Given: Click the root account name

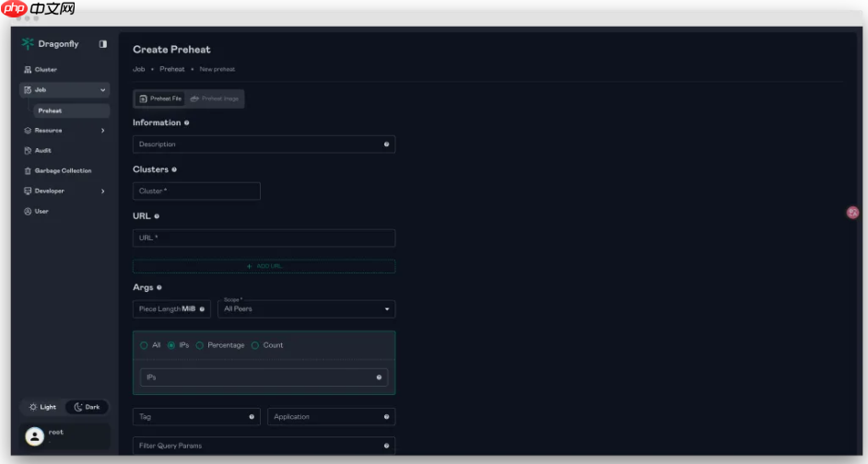Looking at the screenshot, I should click(56, 433).
